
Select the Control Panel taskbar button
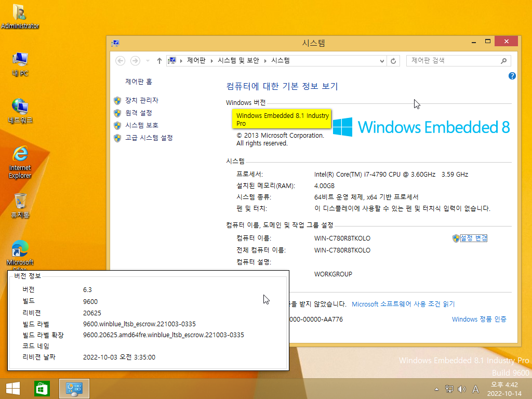74,389
